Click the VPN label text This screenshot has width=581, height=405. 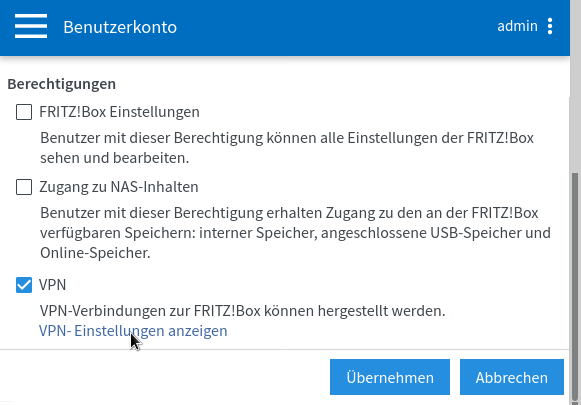(53, 285)
